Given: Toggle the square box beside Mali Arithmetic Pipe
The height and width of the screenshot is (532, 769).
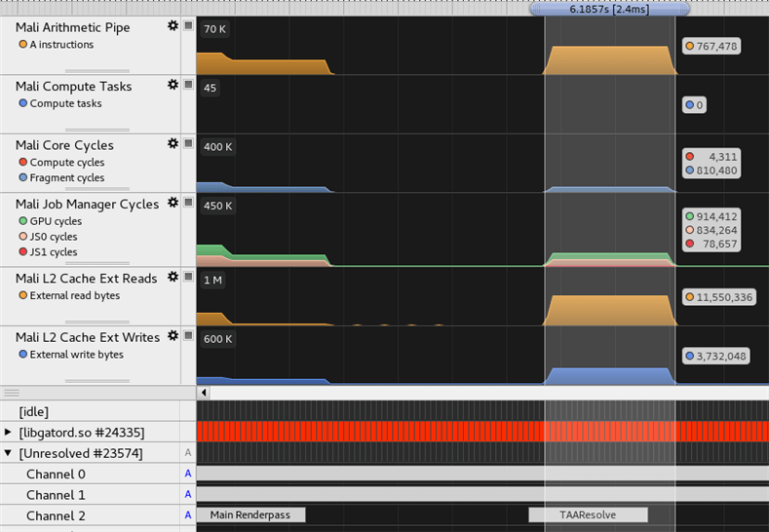Looking at the screenshot, I should [188, 26].
